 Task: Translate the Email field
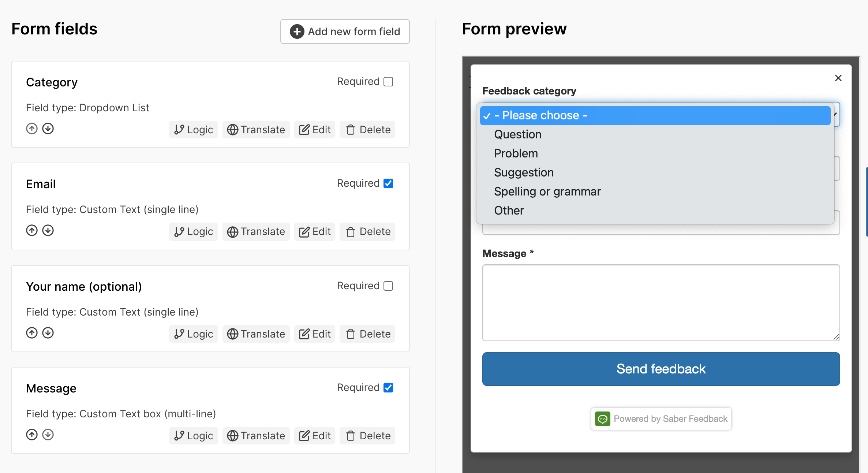pyautogui.click(x=256, y=231)
